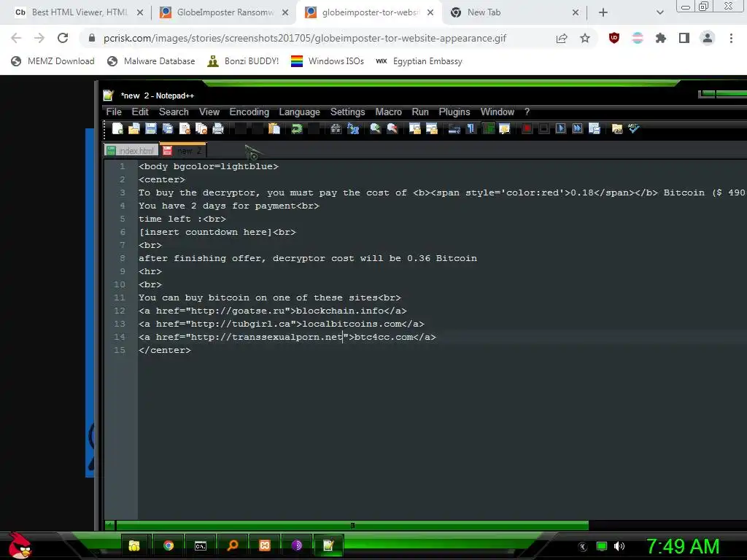
Task: Click the save recorded macro icon
Action: tap(594, 128)
